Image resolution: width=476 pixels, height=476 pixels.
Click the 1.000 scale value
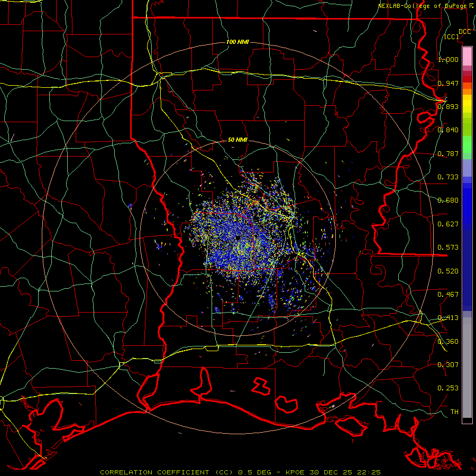pos(448,59)
